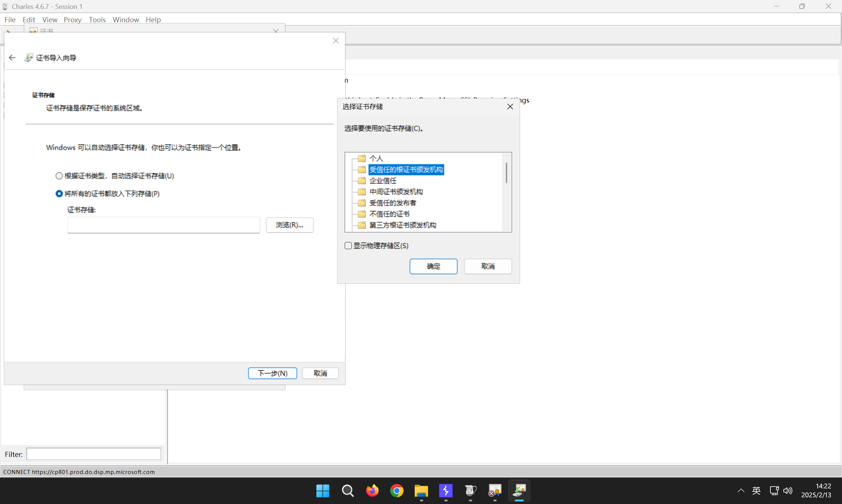The height and width of the screenshot is (504, 842).
Task: Click Charles pitcher icon in taskbar
Action: click(x=470, y=491)
